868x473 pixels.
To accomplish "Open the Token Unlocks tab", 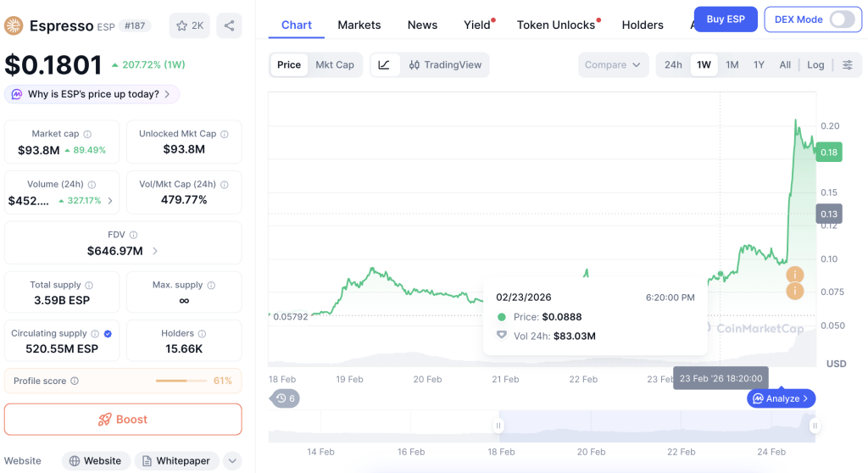I will (x=558, y=25).
